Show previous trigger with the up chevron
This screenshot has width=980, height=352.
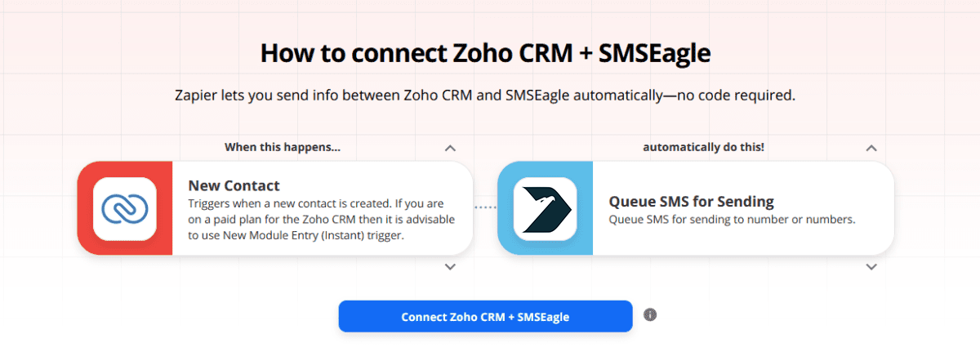(x=449, y=149)
